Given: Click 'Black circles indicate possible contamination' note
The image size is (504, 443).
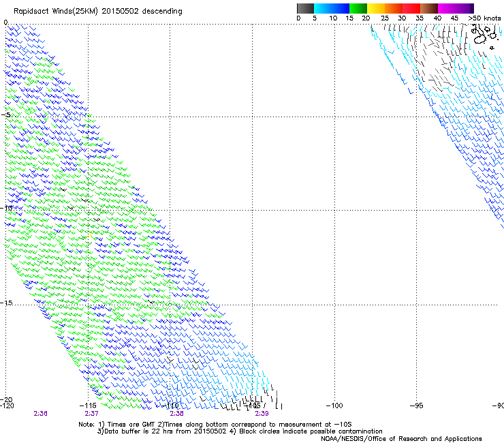Looking at the screenshot, I should click(x=311, y=431).
